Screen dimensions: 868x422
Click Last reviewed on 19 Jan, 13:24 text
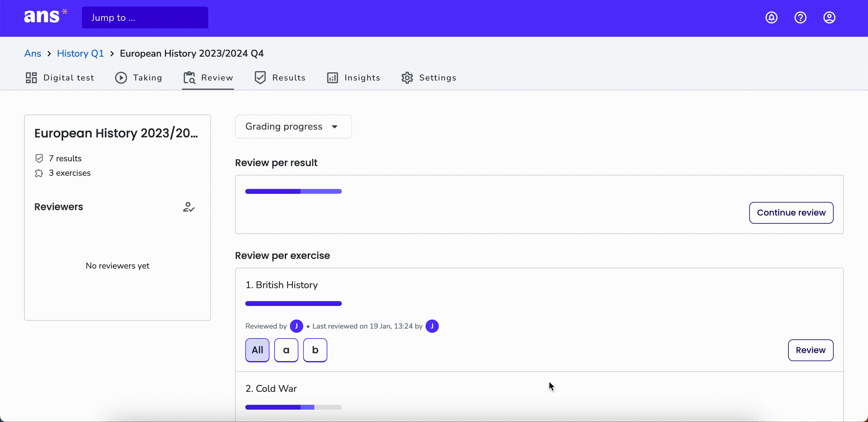[x=363, y=326]
